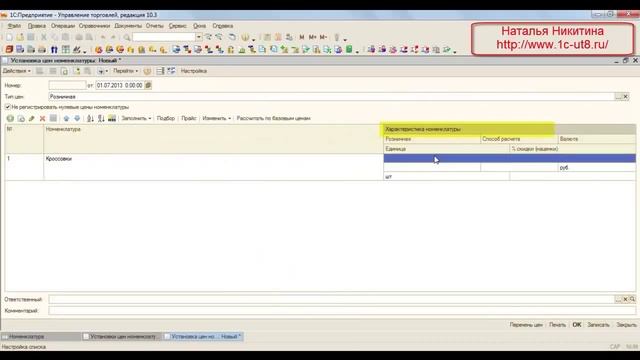Click the New document icon in main toolbar
Image resolution: width=640 pixels, height=360 pixels.
[x=9, y=37]
